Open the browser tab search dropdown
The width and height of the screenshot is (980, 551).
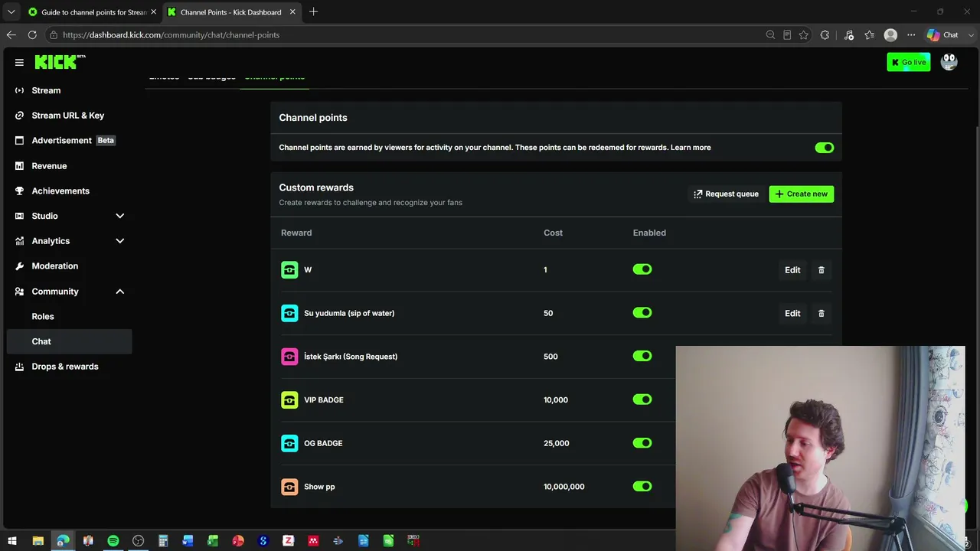click(11, 11)
